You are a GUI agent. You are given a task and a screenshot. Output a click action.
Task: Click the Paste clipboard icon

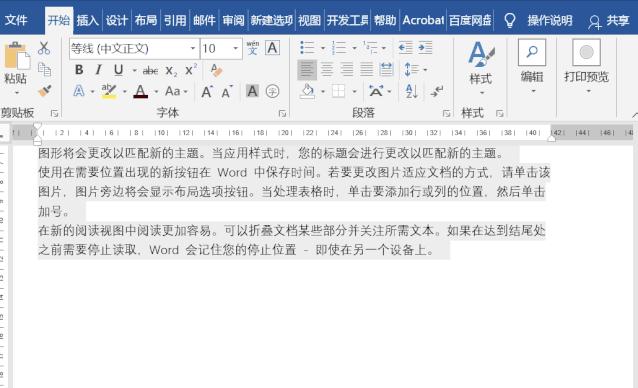pyautogui.click(x=17, y=56)
